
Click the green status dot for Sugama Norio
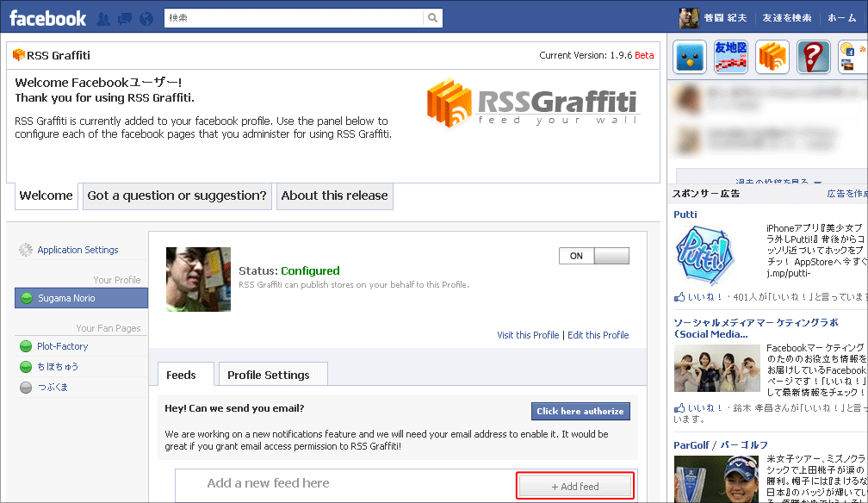[x=27, y=298]
